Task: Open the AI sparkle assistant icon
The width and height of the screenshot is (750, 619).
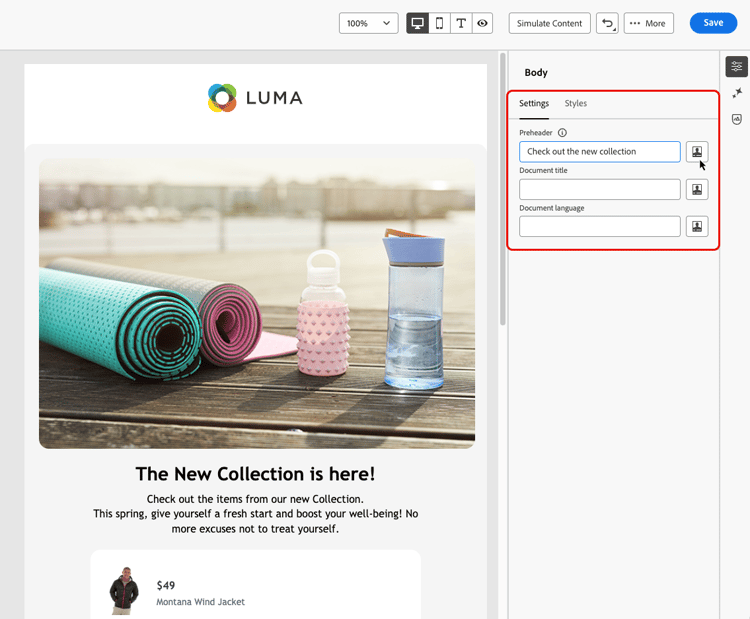Action: click(737, 93)
